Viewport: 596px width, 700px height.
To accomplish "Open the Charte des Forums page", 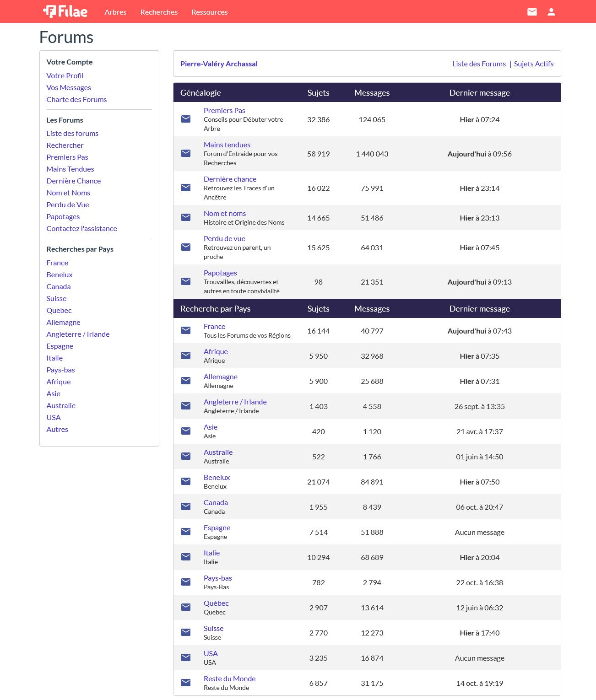I will [x=76, y=99].
